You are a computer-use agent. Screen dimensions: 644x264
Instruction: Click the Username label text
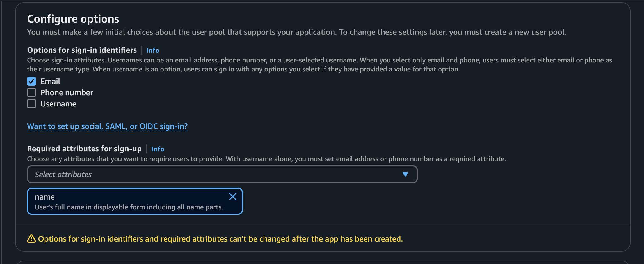(58, 104)
